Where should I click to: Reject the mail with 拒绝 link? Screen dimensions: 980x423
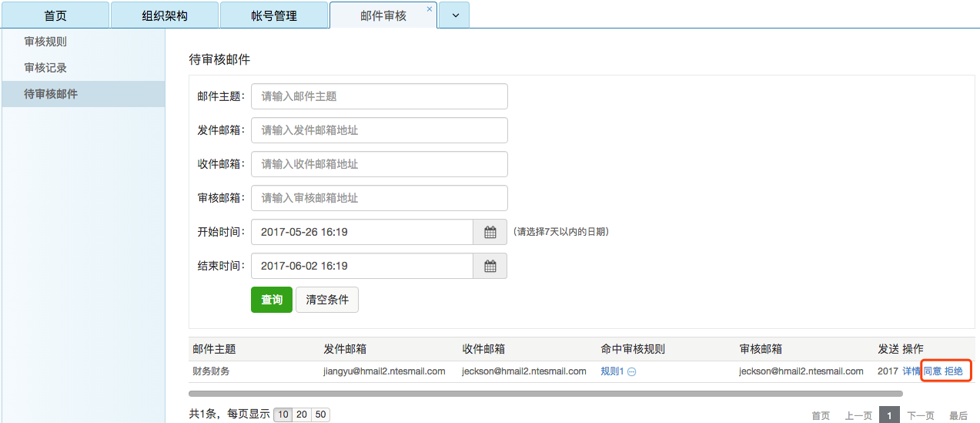point(954,371)
